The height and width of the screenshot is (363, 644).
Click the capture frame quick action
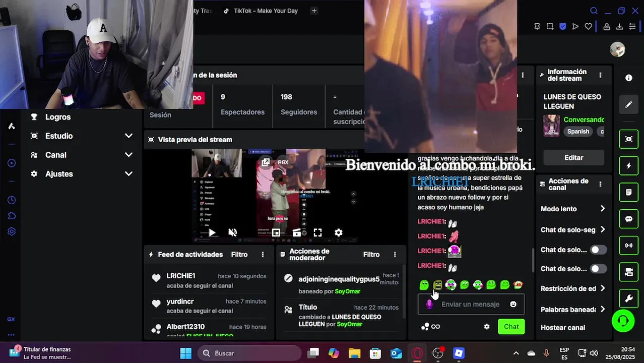(628, 139)
